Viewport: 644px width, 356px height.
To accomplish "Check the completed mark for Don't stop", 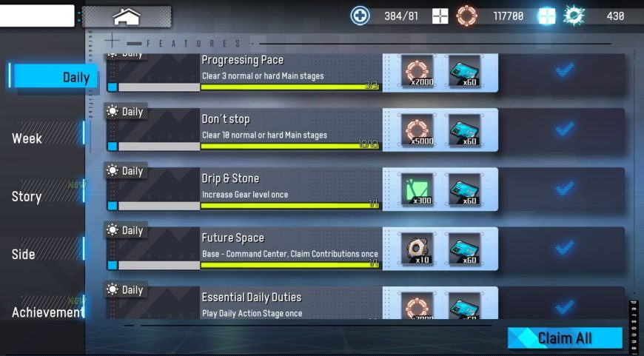I will [x=565, y=129].
